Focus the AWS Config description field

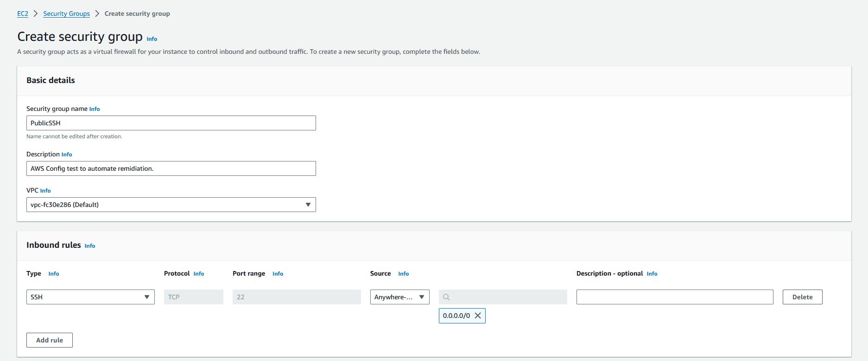click(x=171, y=168)
